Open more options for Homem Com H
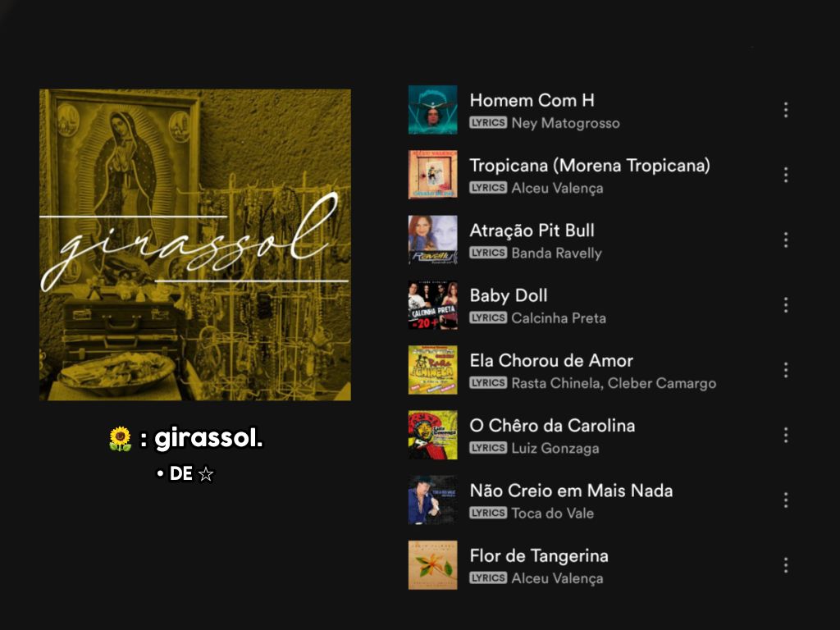The height and width of the screenshot is (630, 840). pos(785,110)
